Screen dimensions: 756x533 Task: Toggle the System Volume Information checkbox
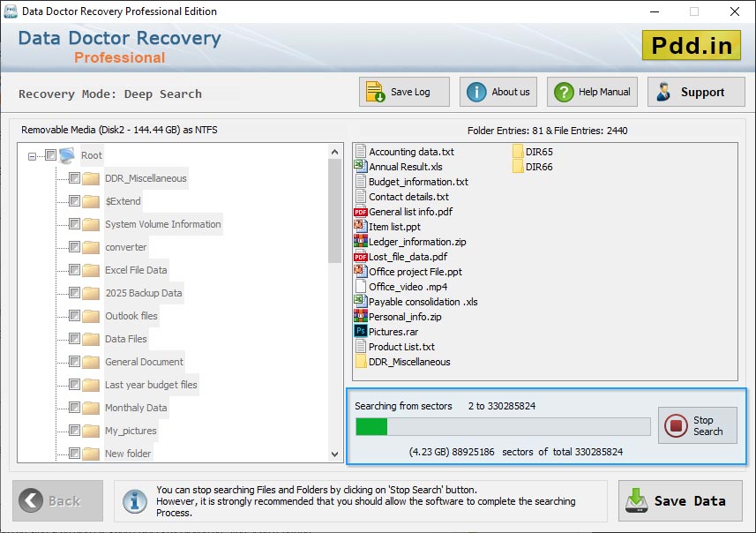tap(74, 224)
